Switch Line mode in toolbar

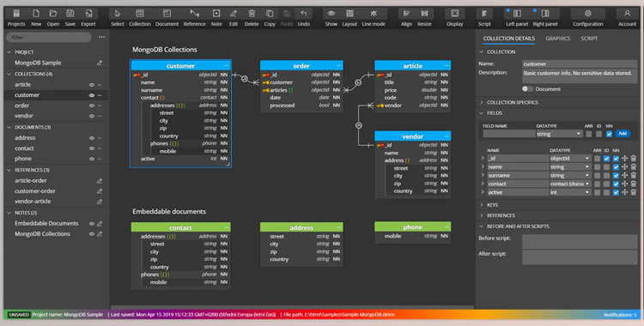click(374, 18)
